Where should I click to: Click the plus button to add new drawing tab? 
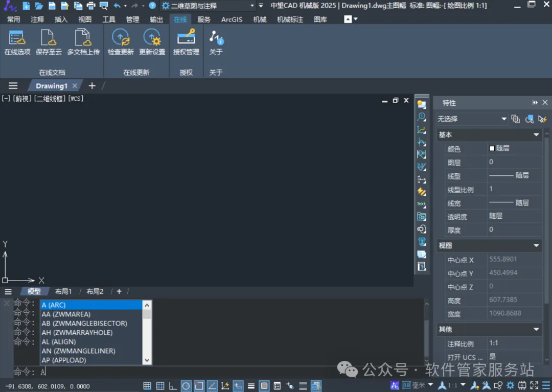92,85
